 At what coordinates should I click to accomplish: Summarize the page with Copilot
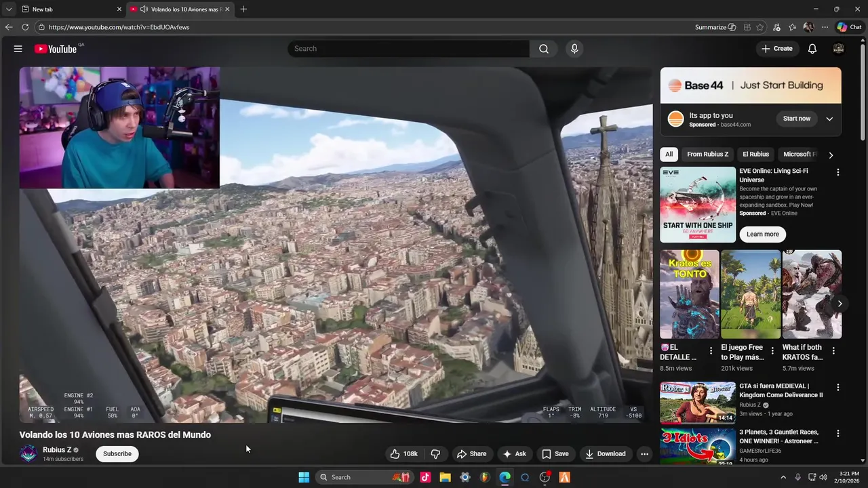[x=715, y=27]
